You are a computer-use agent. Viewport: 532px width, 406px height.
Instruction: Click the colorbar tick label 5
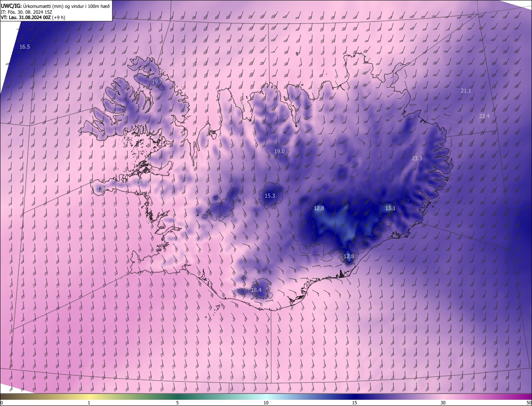point(177,403)
